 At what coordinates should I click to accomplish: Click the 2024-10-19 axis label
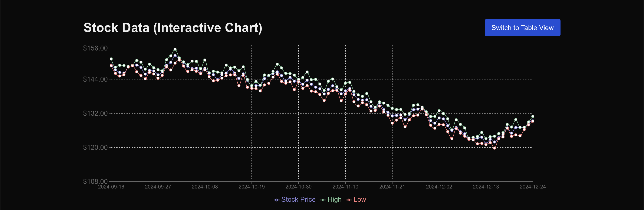pyautogui.click(x=252, y=187)
